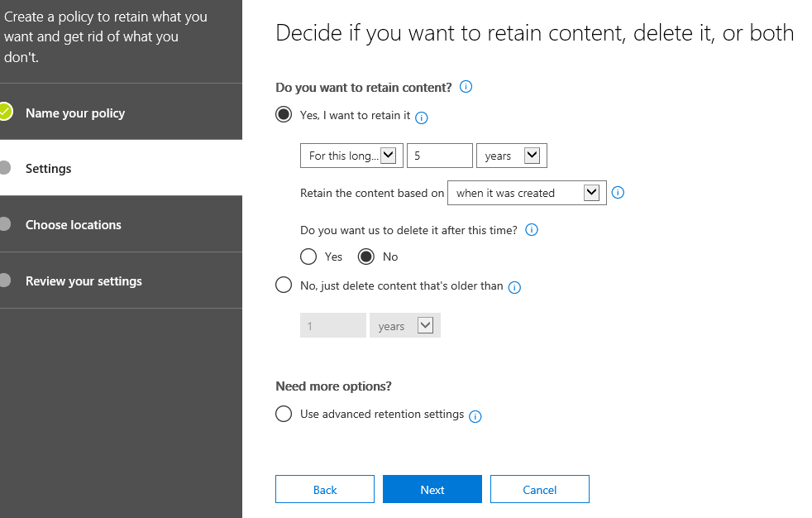Open the 'For this long...' dropdown

351,156
